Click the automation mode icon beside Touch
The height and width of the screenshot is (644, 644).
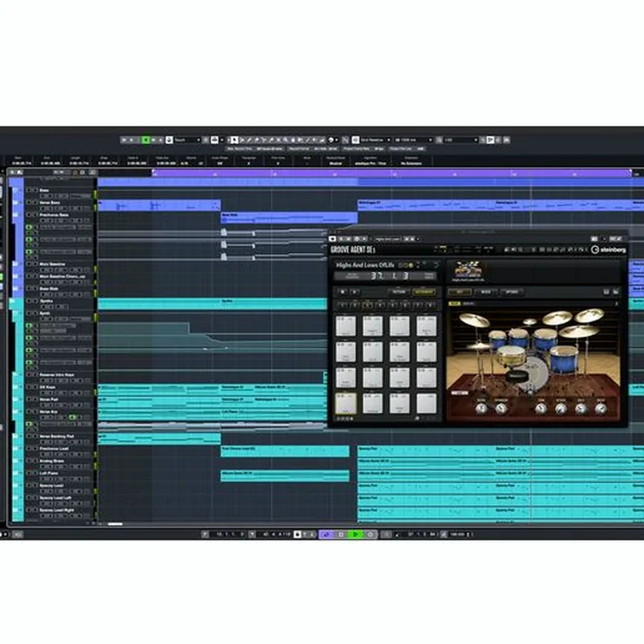pyautogui.click(x=169, y=140)
